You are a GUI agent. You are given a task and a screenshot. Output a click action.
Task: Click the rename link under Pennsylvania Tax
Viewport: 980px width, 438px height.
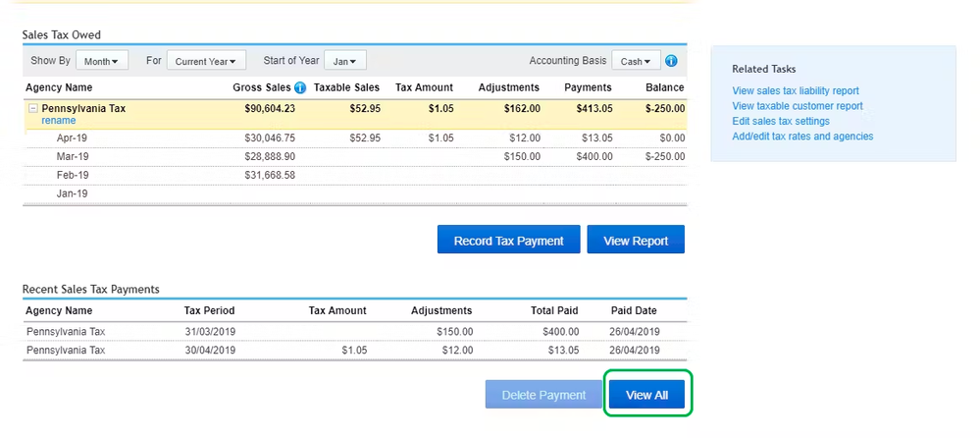click(58, 121)
